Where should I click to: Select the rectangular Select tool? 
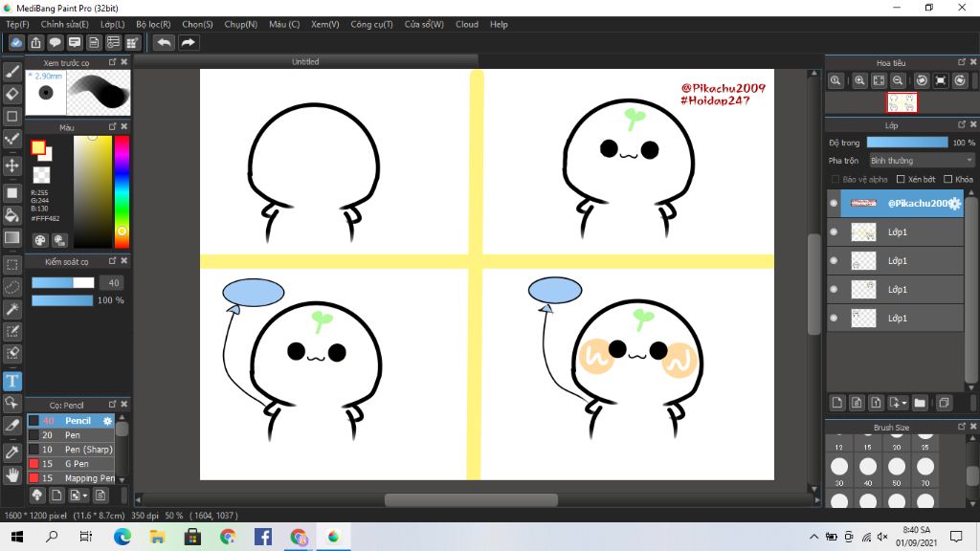(11, 265)
